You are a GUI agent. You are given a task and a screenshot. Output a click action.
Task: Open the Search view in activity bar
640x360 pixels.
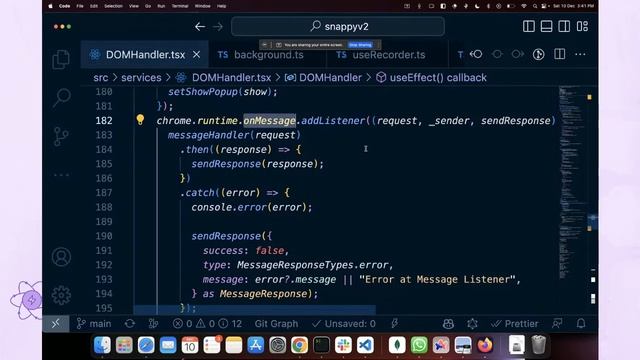(62, 98)
